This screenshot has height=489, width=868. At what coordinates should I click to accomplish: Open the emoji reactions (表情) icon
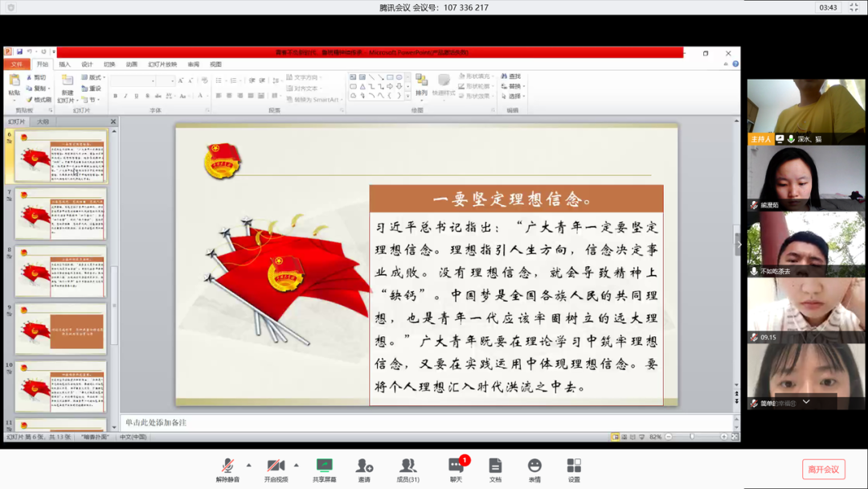point(534,467)
